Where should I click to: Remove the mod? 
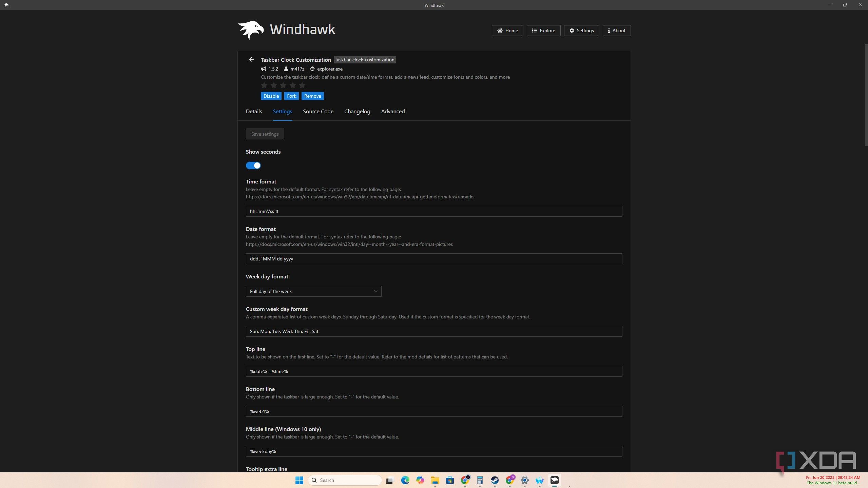312,96
